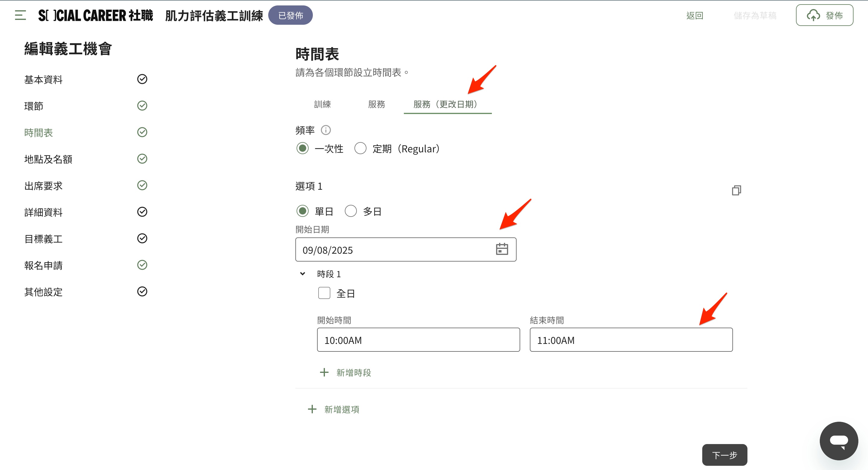Click plus icon for 新增時段
Viewport: 868px width, 470px height.
click(x=324, y=373)
